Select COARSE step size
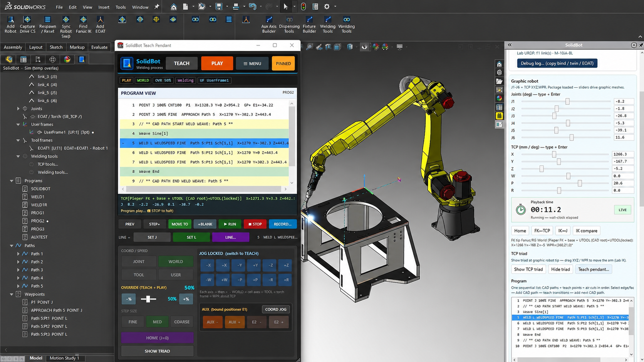This screenshot has width=644, height=362. pyautogui.click(x=182, y=322)
